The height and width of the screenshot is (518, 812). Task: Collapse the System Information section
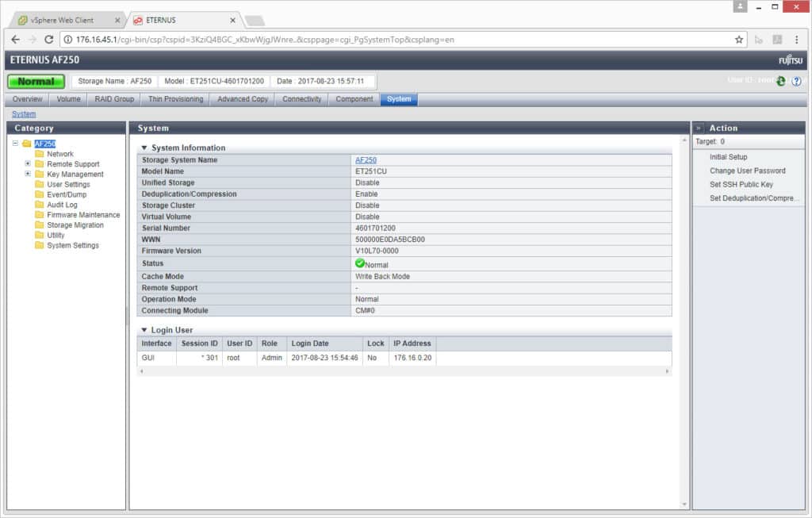pos(144,148)
